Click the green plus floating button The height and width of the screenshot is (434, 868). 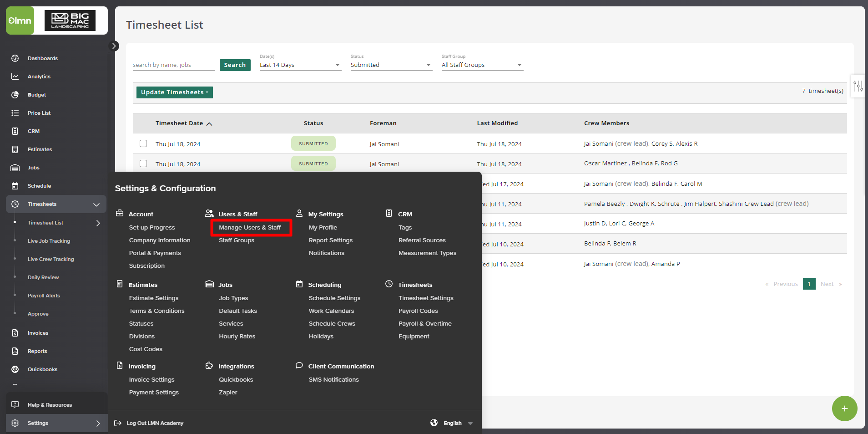tap(844, 408)
